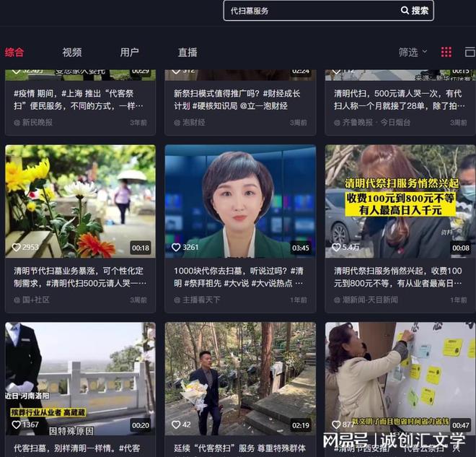The height and width of the screenshot is (457, 476).
Task: Visit author @泡财经
Action: [190, 123]
